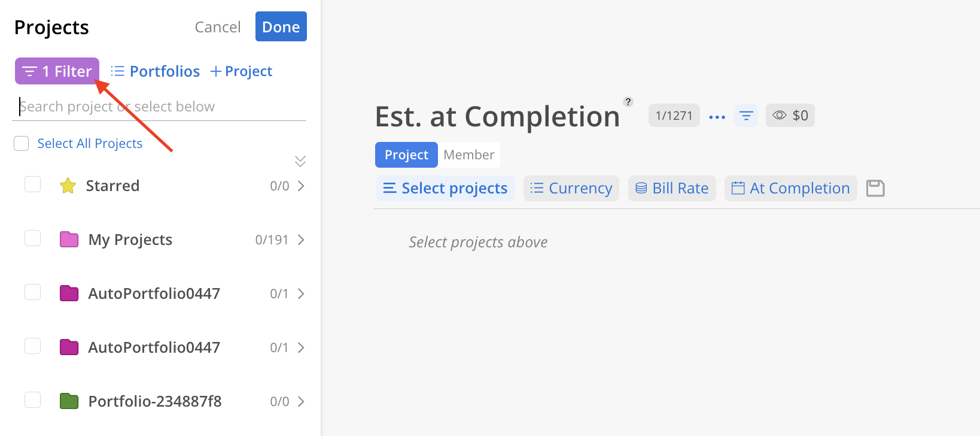
Task: Click the question mark help icon
Action: pyautogui.click(x=628, y=102)
